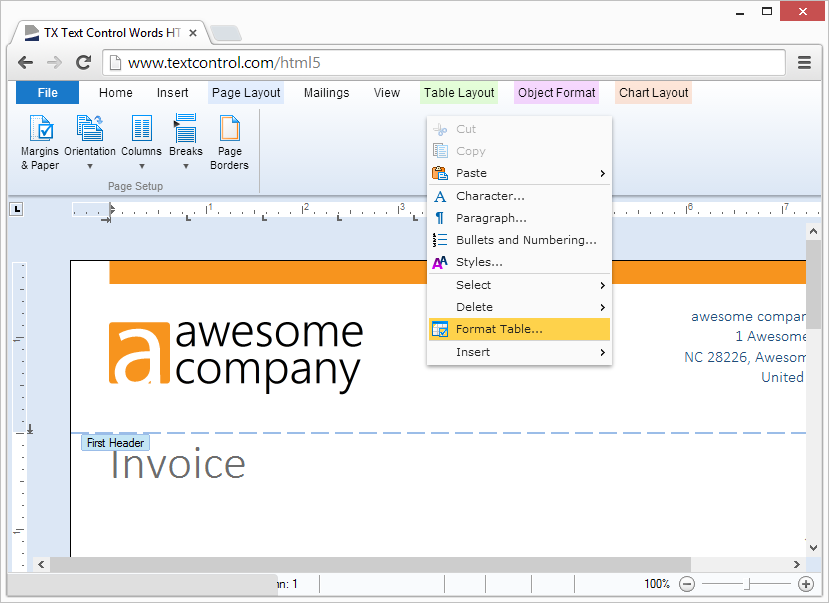
Task: Click the vertical scrollbar down arrow
Action: (x=813, y=548)
